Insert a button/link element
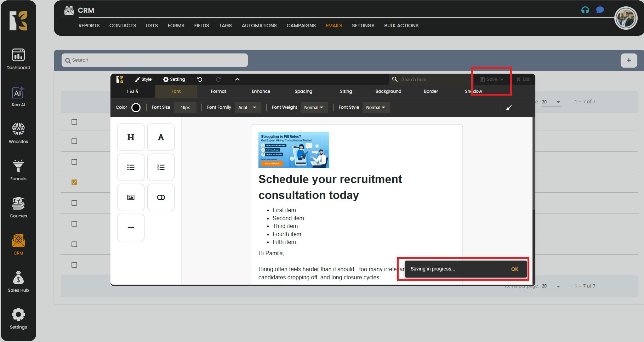The image size is (644, 342). pyautogui.click(x=161, y=198)
